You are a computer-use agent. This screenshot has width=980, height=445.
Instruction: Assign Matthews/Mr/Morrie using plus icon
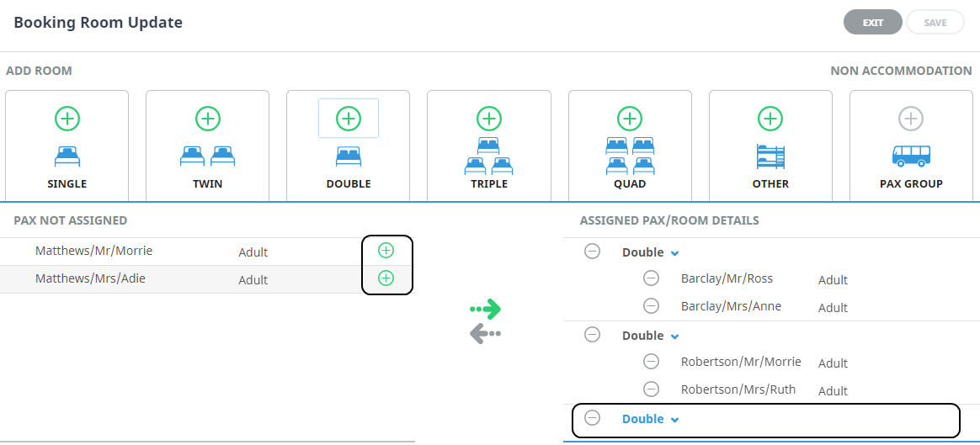pyautogui.click(x=386, y=250)
